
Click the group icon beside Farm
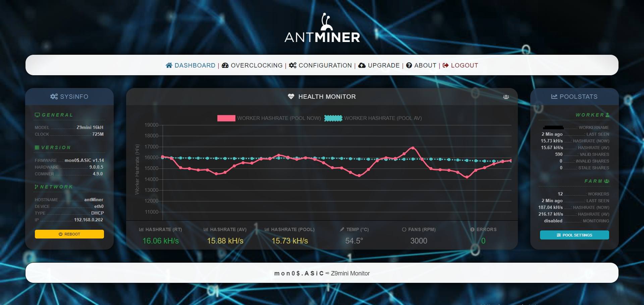pos(606,181)
